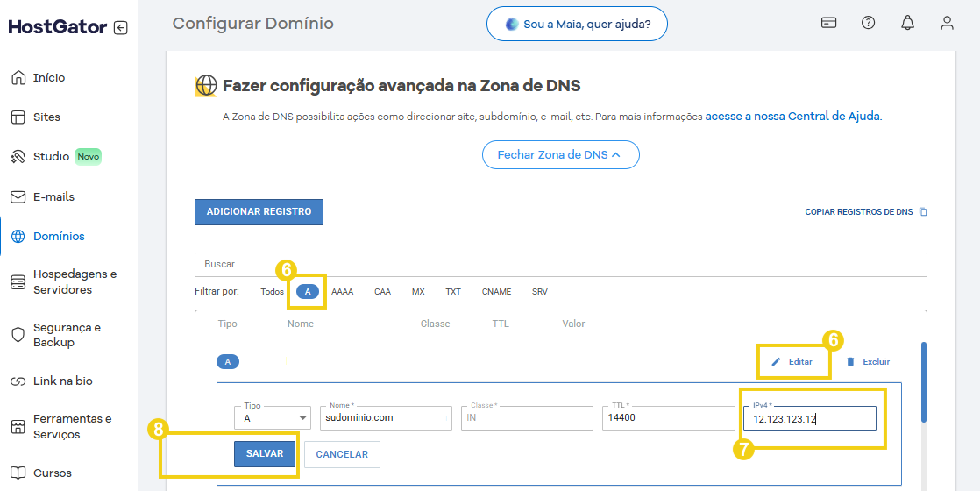
Task: Click the Adicionar Registro button
Action: pos(259,212)
